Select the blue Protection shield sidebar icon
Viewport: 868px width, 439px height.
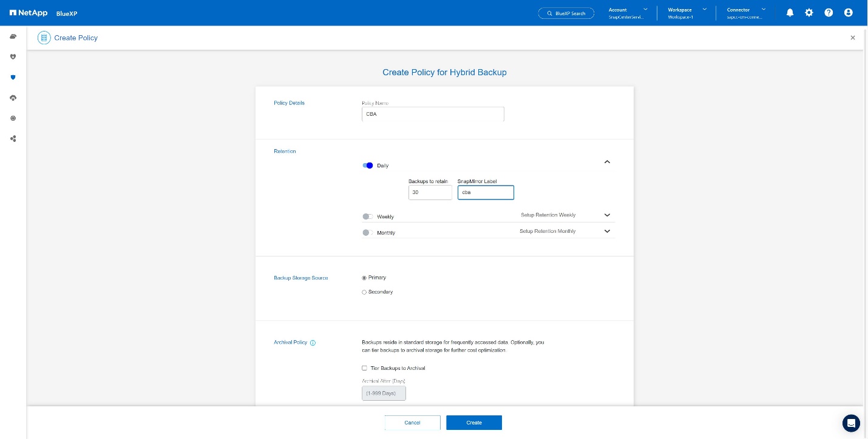13,78
